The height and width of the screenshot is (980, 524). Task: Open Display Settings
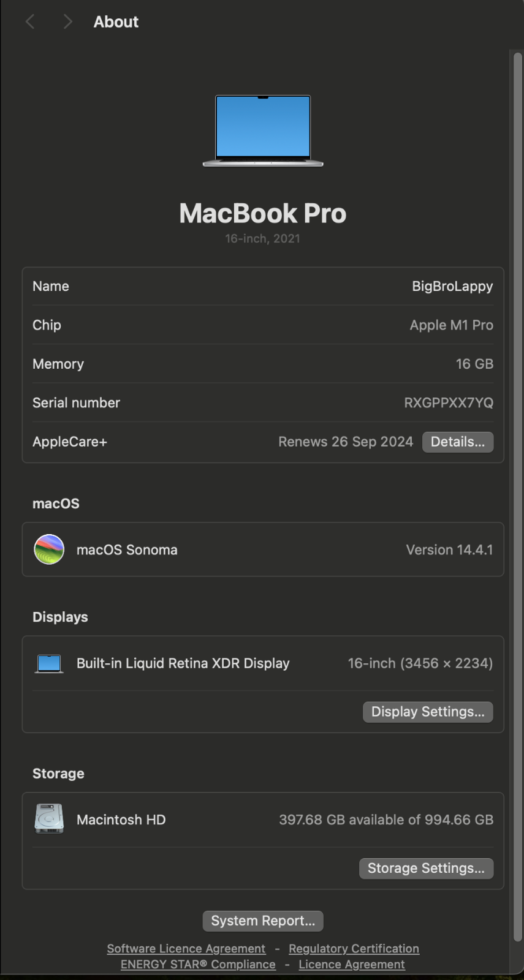428,712
